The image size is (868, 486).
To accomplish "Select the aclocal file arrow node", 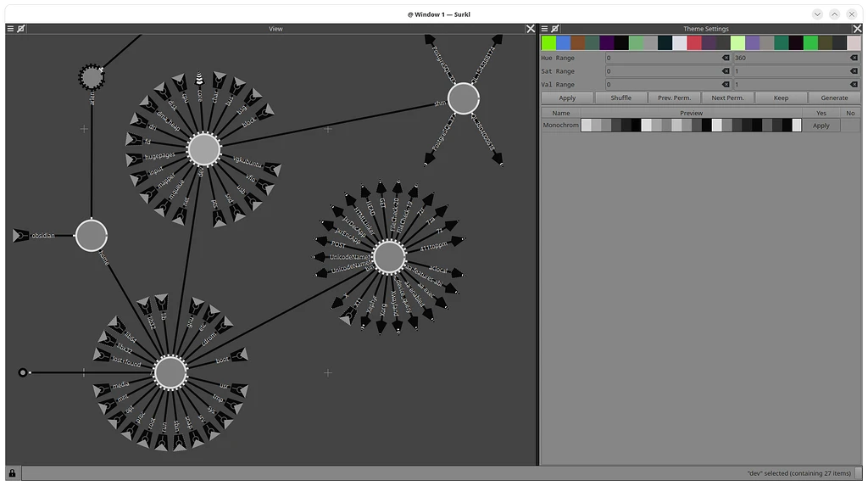I will [x=457, y=273].
